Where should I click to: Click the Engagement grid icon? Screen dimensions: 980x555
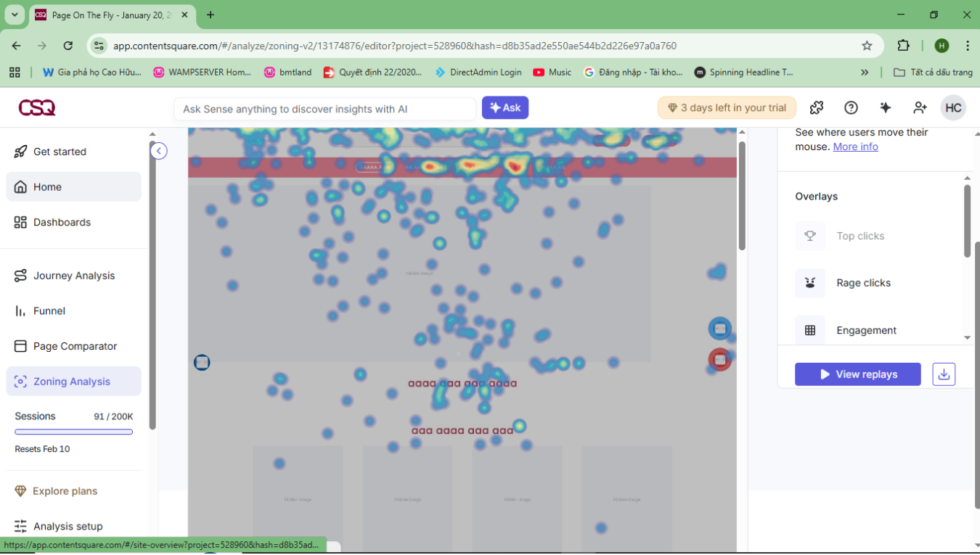tap(810, 330)
